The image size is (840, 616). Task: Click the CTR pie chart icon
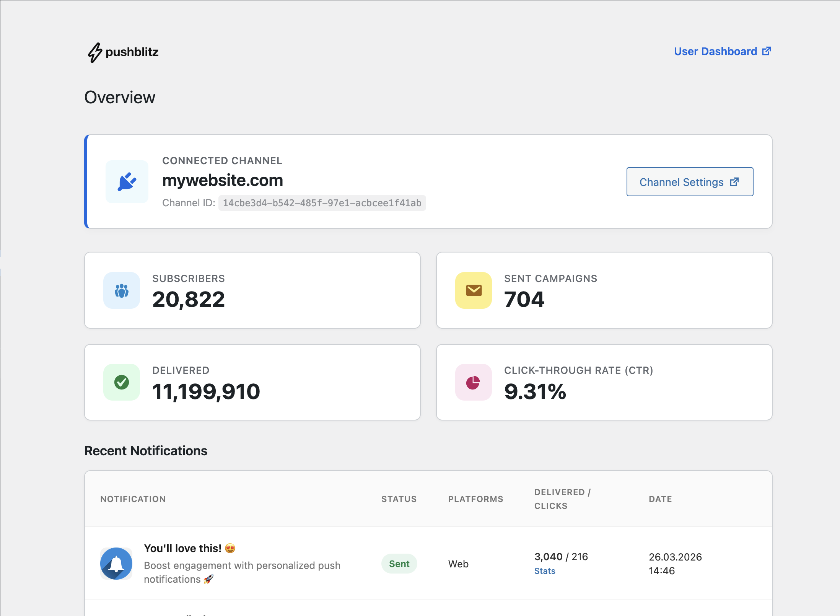tap(474, 382)
